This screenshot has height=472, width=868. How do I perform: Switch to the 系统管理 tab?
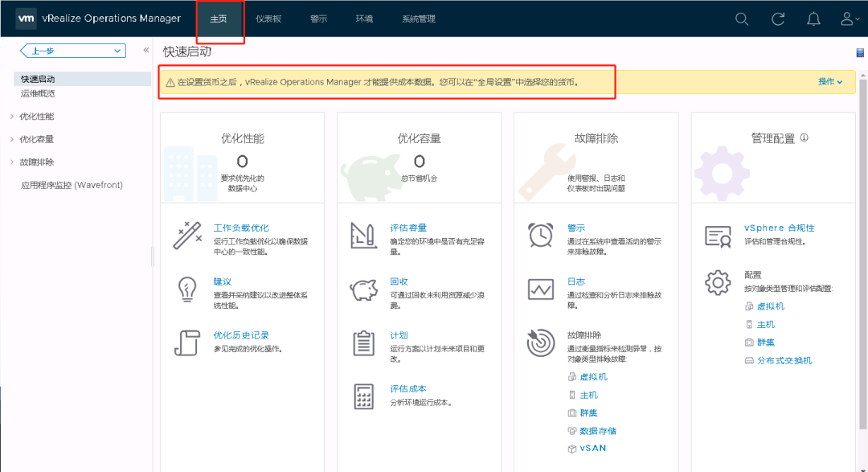(419, 18)
